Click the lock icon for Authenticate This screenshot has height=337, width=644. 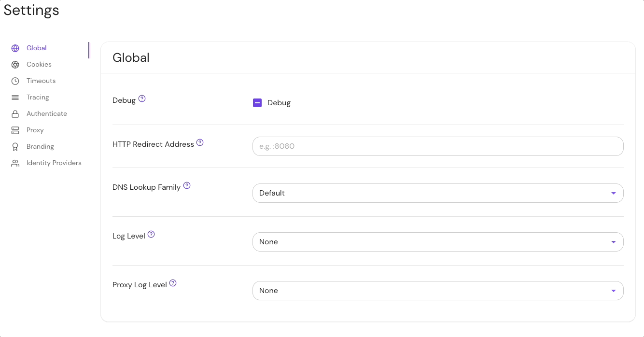coord(15,114)
